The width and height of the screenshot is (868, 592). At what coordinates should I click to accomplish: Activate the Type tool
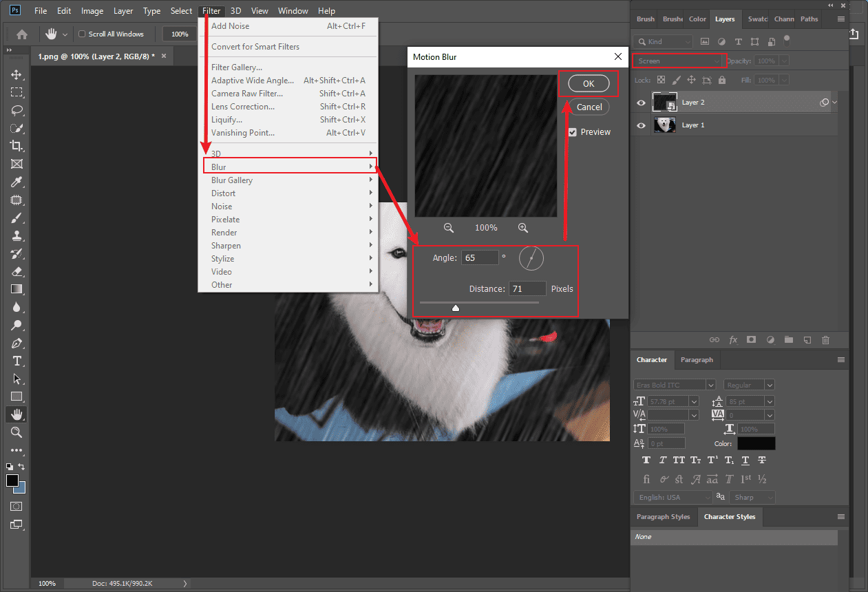(17, 361)
